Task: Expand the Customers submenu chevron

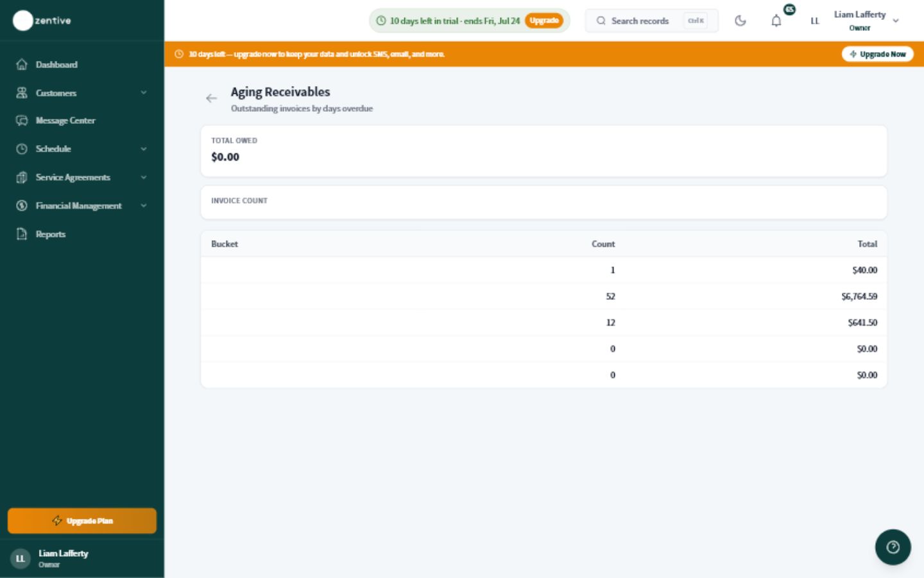Action: [144, 92]
